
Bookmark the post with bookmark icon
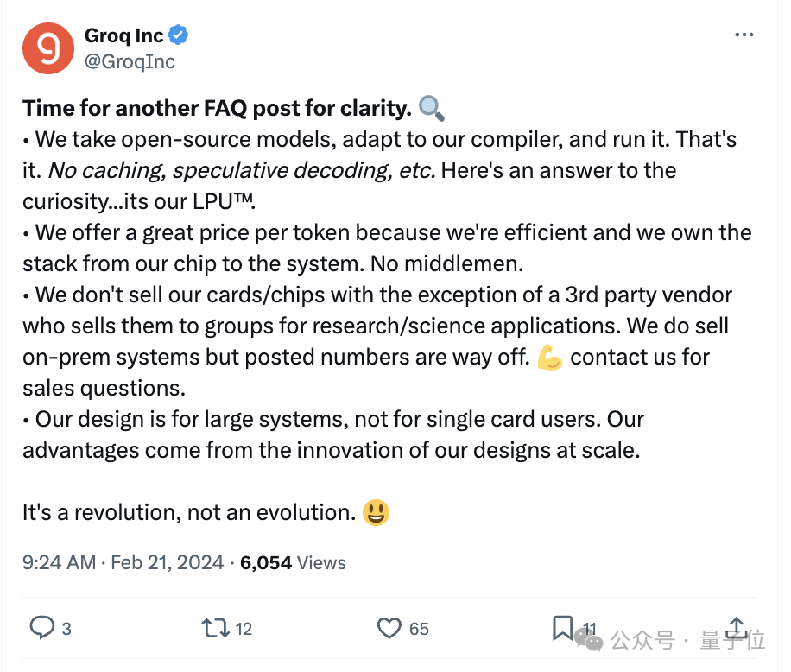[x=562, y=628]
